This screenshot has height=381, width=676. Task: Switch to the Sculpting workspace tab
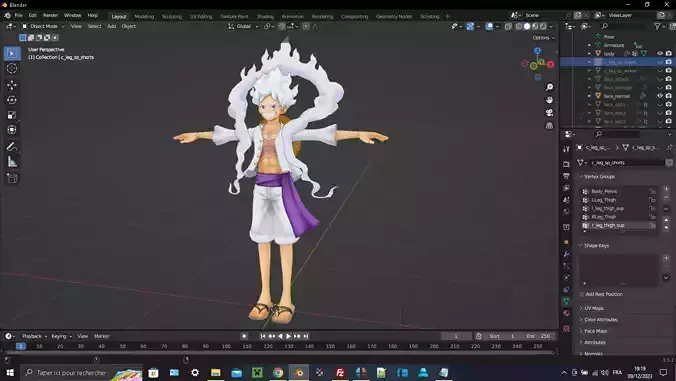[172, 16]
